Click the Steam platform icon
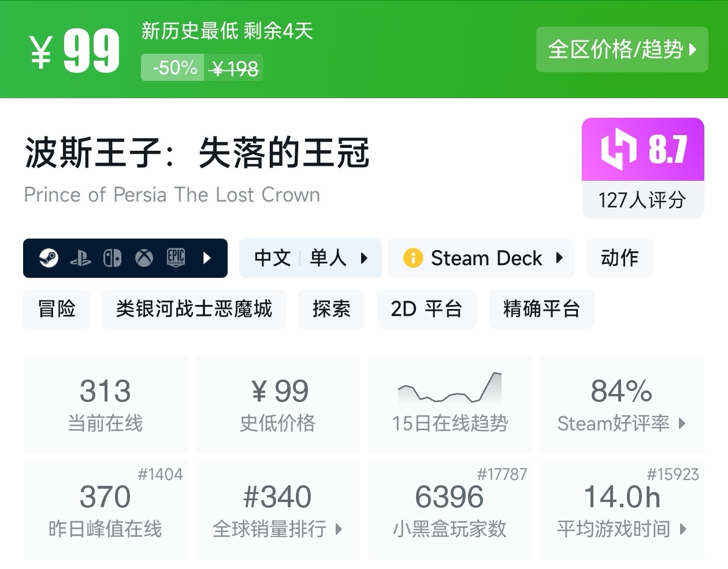The image size is (728, 569). coord(49,258)
